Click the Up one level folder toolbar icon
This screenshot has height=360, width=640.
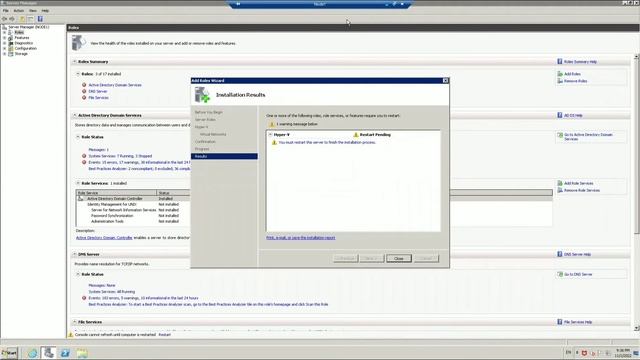(x=22, y=19)
